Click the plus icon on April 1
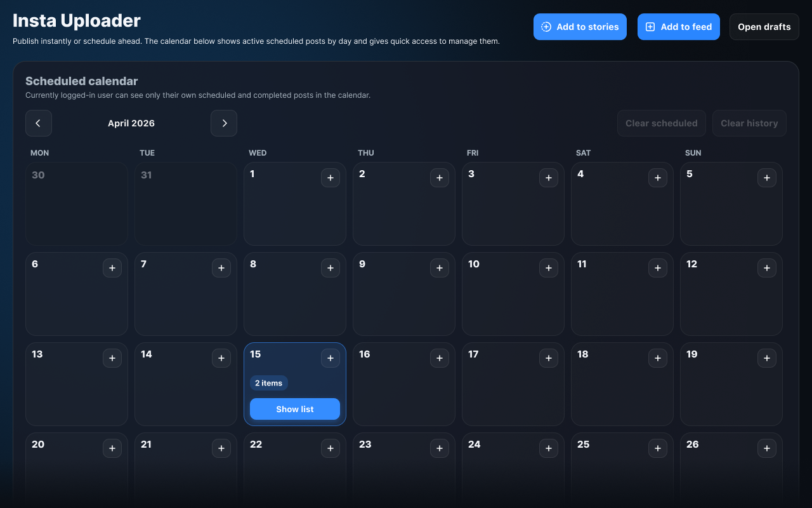The height and width of the screenshot is (508, 812). pos(331,178)
